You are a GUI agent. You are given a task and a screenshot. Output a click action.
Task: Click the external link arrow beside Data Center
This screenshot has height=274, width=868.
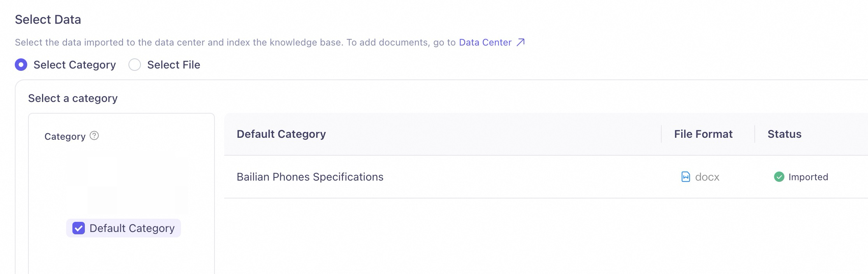click(520, 42)
